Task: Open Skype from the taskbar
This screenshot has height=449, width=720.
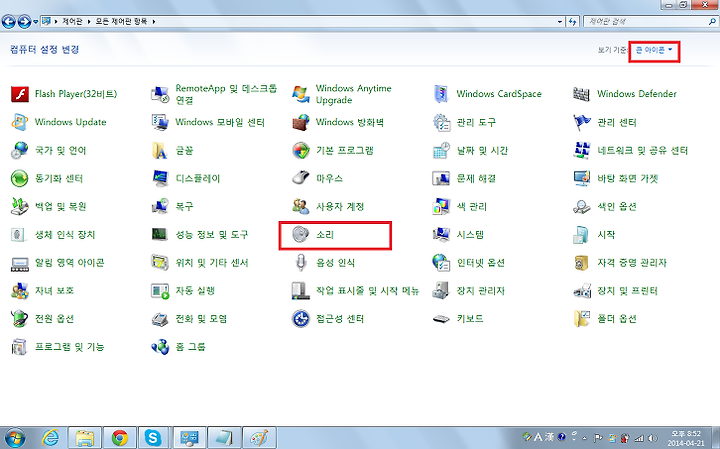Action: (x=153, y=438)
